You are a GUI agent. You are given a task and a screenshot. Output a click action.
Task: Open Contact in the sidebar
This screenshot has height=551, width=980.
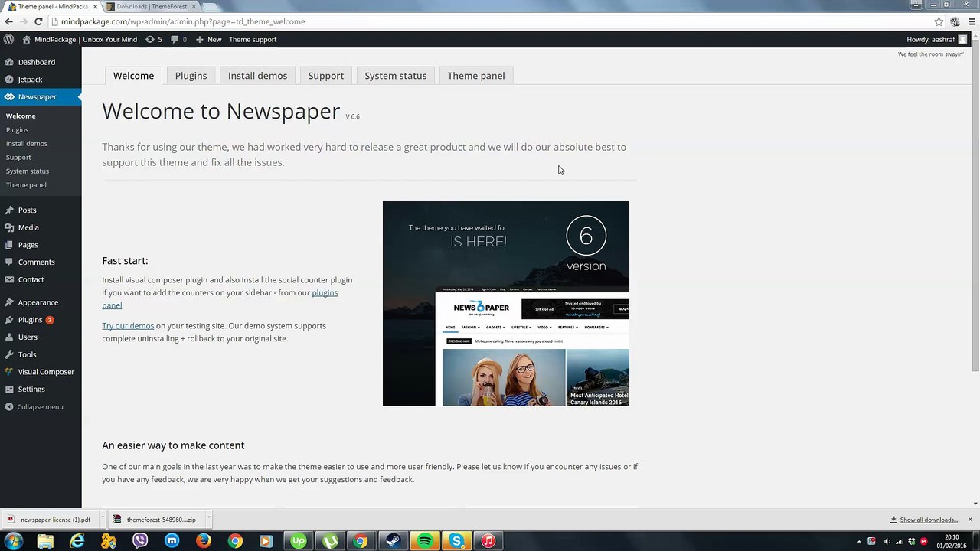coord(31,279)
